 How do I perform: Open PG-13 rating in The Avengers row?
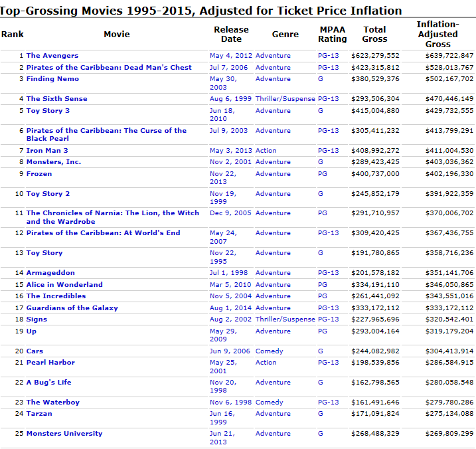329,56
